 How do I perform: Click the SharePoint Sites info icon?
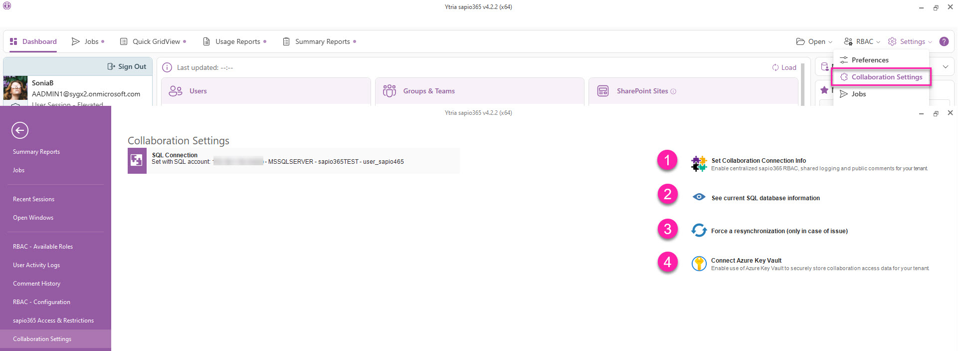(673, 91)
